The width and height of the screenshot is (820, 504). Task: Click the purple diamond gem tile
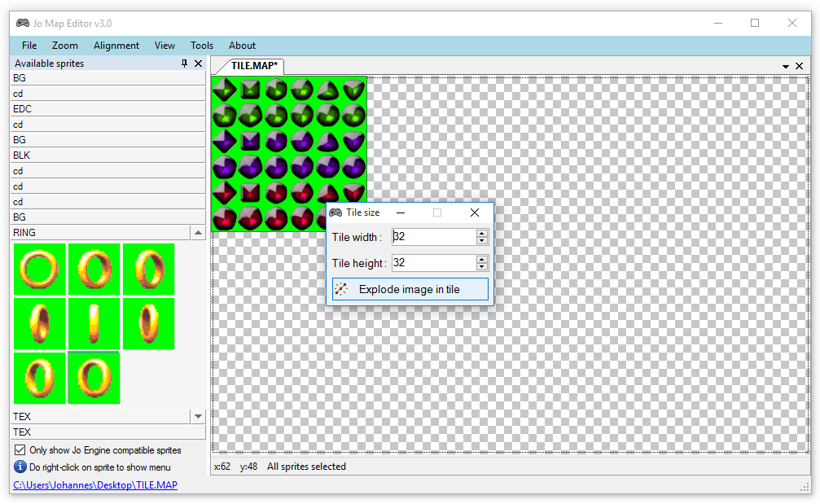click(x=225, y=141)
